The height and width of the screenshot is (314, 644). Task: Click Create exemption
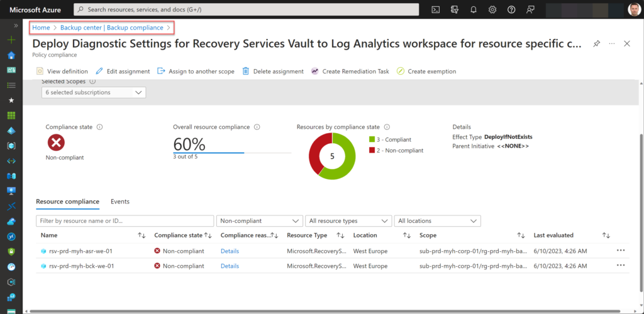(426, 72)
